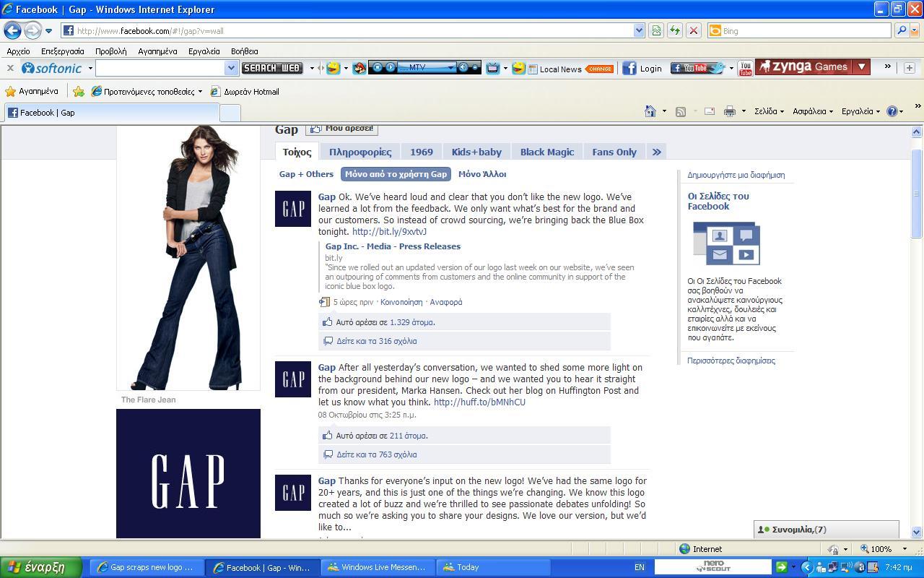Refresh the page with the green arrows icon
Viewport: 924px width, 578px height.
(674, 30)
